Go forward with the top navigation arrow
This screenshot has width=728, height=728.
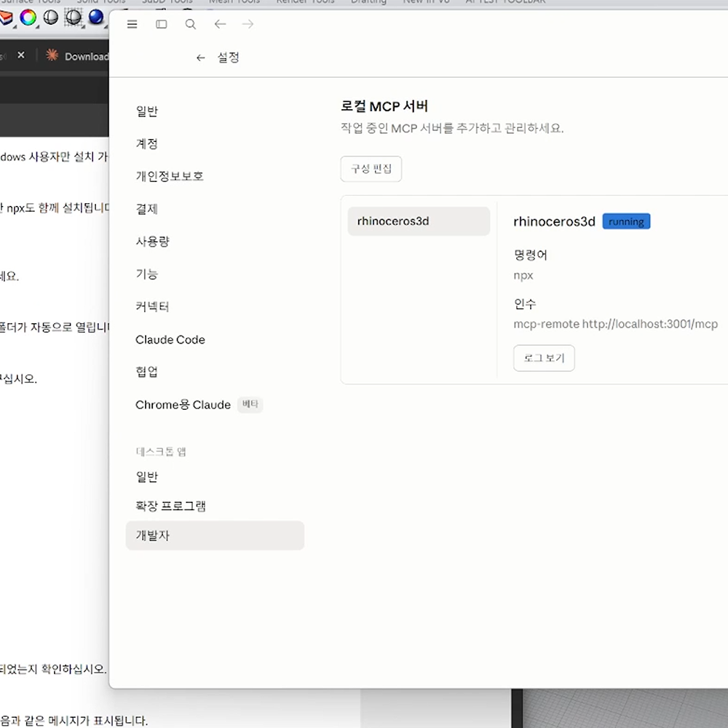[x=248, y=24]
